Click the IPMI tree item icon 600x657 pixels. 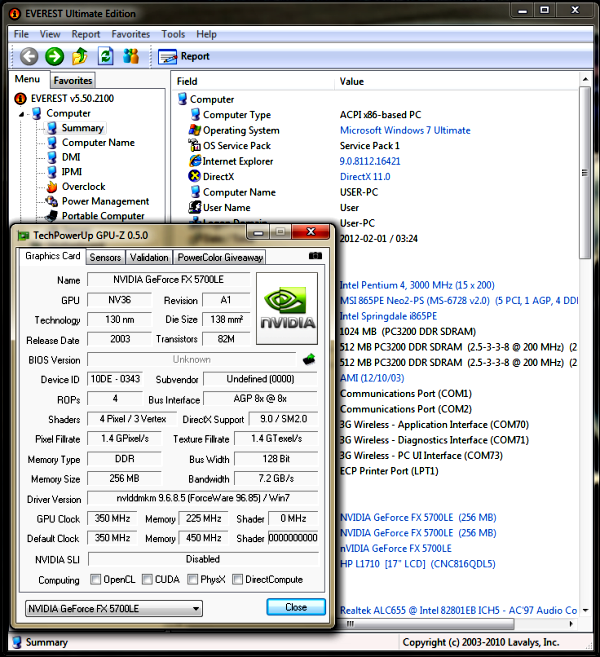[x=52, y=172]
